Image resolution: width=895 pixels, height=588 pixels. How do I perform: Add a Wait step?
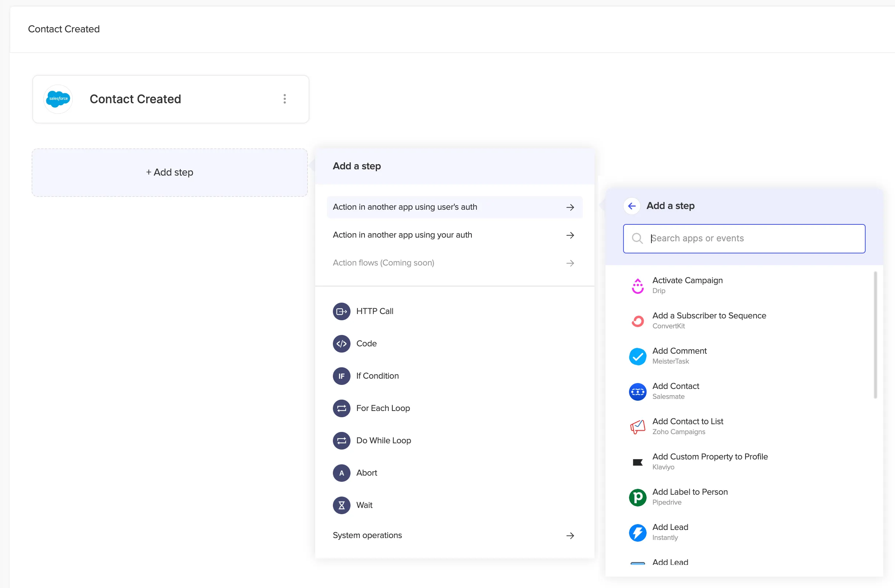click(364, 505)
